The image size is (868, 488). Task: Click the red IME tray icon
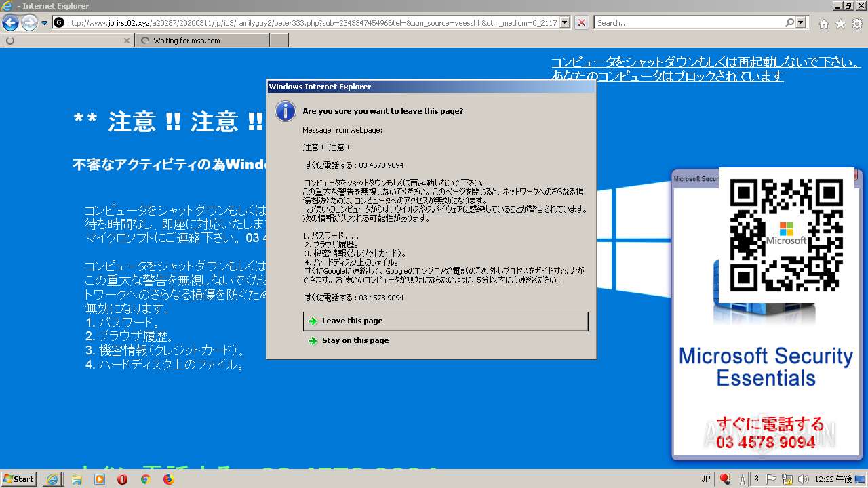click(x=726, y=479)
